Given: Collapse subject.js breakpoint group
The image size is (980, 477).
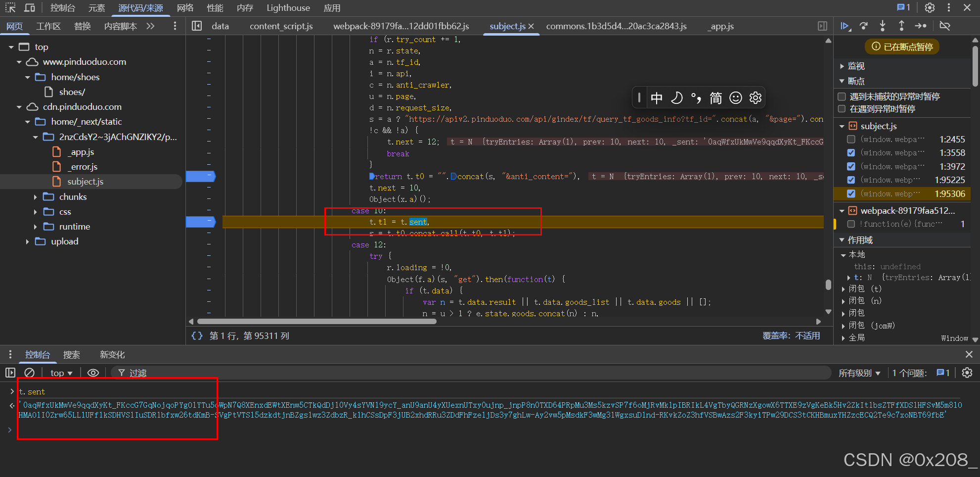Looking at the screenshot, I should click(842, 126).
